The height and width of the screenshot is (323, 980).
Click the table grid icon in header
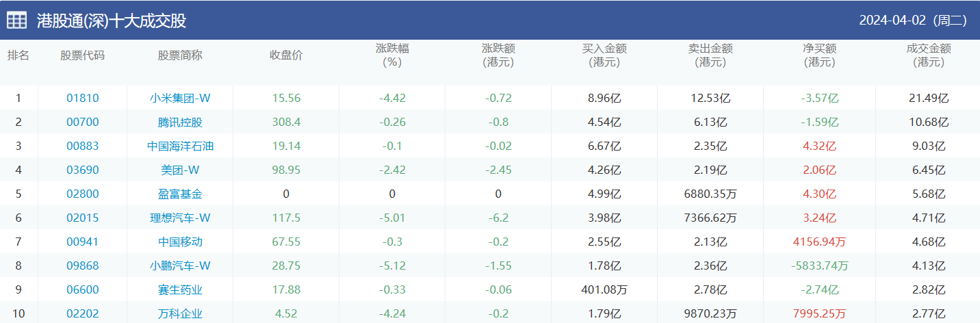[x=17, y=21]
